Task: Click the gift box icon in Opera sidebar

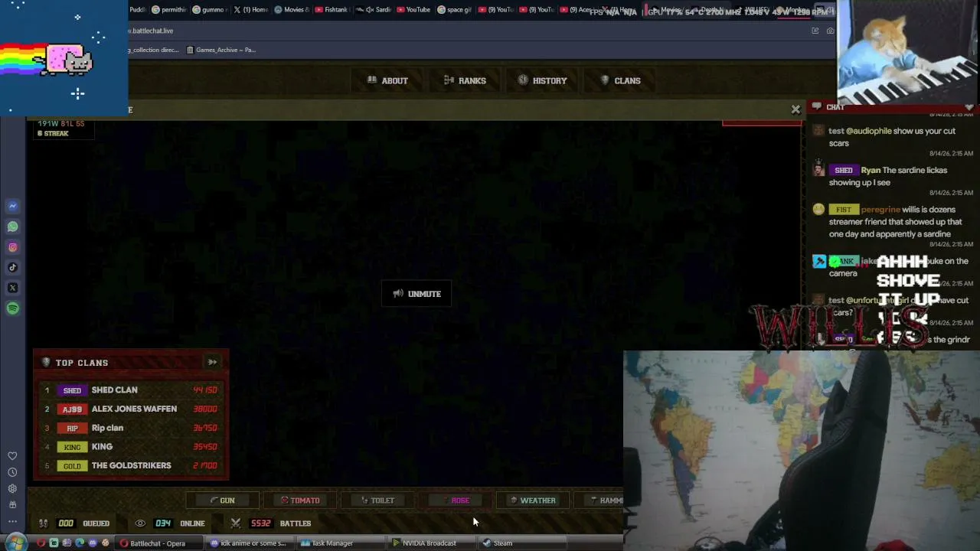Action: coord(12,505)
